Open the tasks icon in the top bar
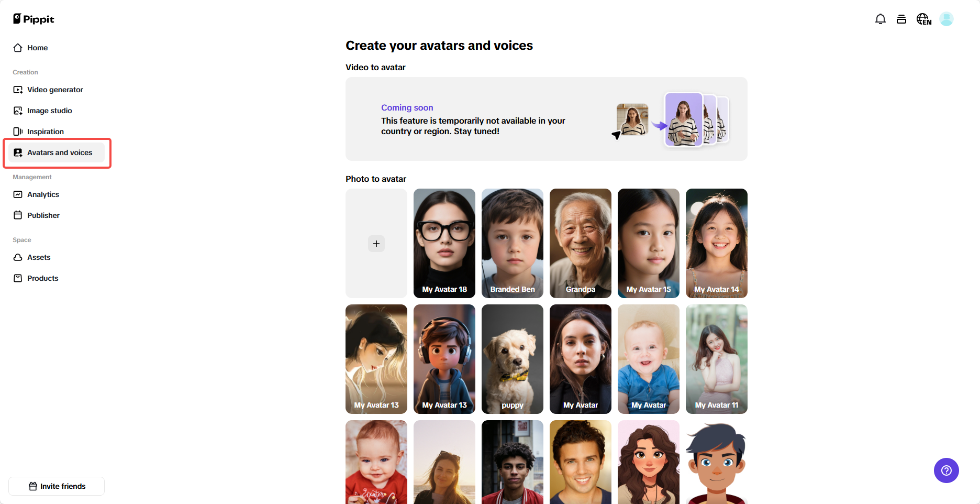The image size is (980, 504). tap(901, 19)
